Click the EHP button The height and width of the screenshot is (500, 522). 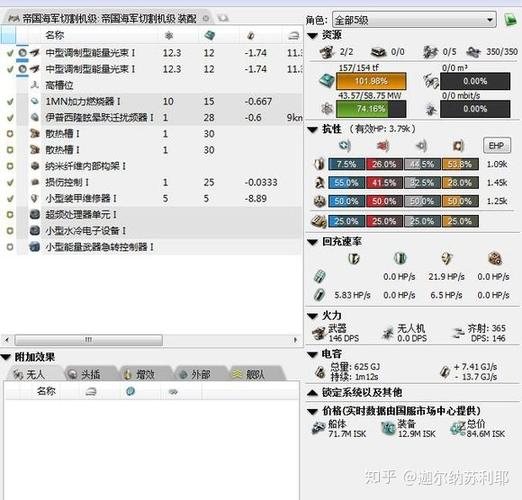click(x=497, y=146)
